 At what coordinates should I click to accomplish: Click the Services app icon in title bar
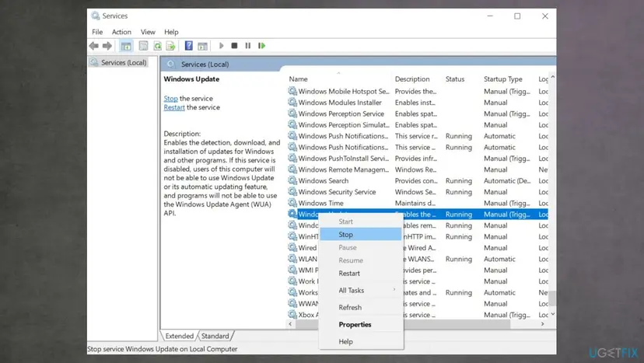coord(96,16)
